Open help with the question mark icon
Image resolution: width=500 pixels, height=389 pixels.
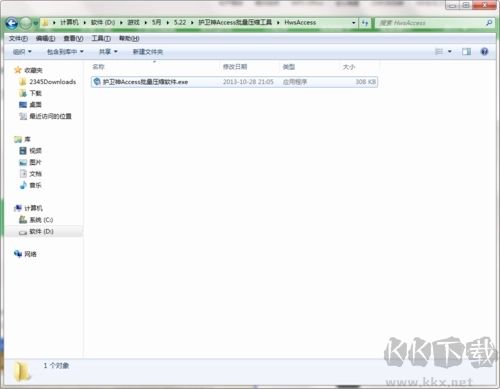(484, 52)
